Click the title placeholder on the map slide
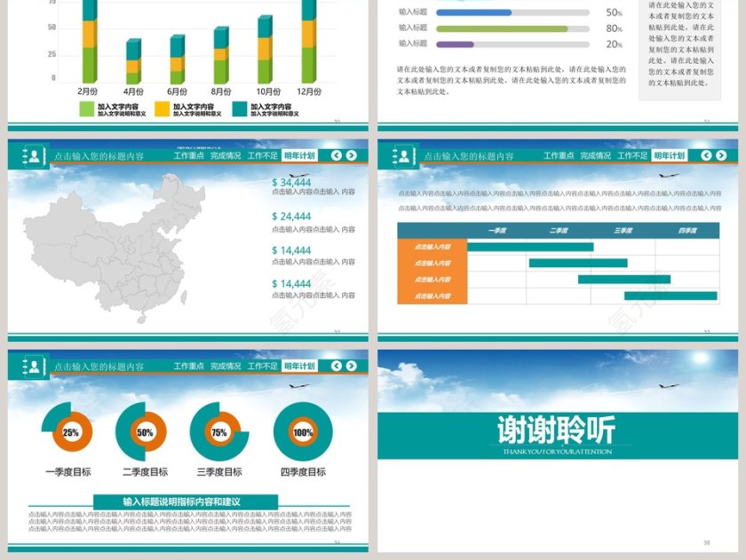746x560 pixels. coord(99,156)
